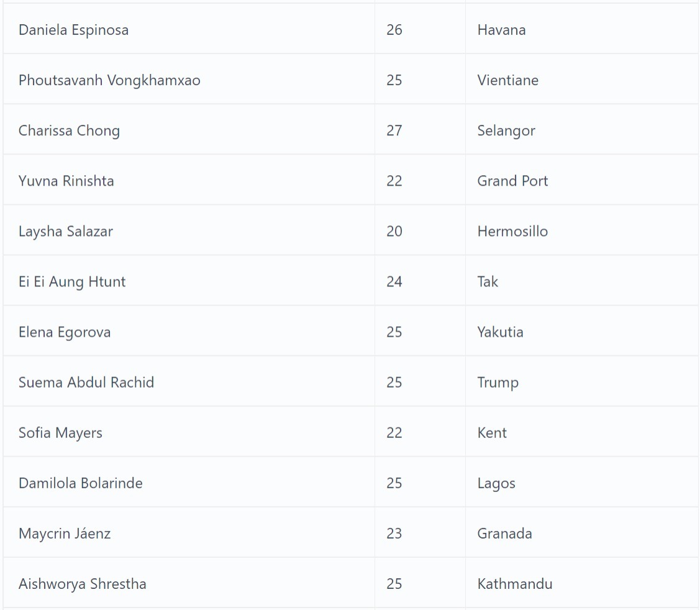Select the Yakutia hometown cell
This screenshot has width=700, height=610.
500,332
